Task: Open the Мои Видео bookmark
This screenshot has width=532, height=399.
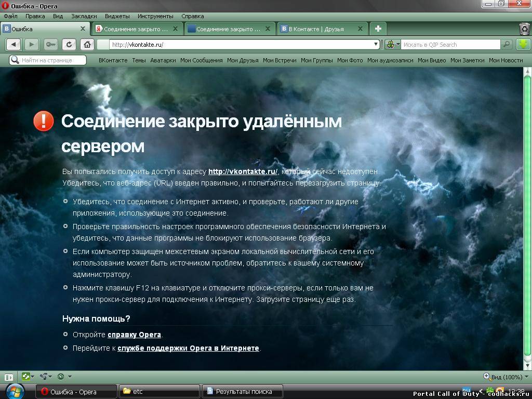Action: [x=432, y=60]
